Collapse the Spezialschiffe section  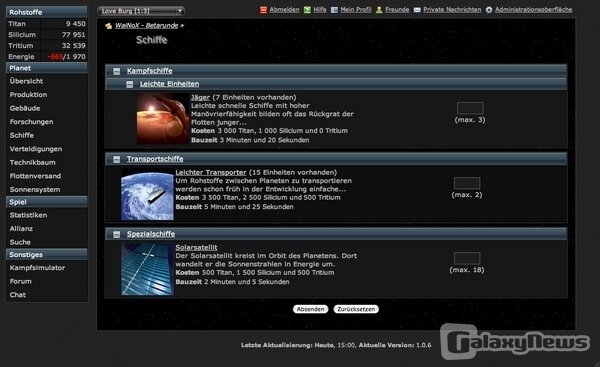coord(116,234)
